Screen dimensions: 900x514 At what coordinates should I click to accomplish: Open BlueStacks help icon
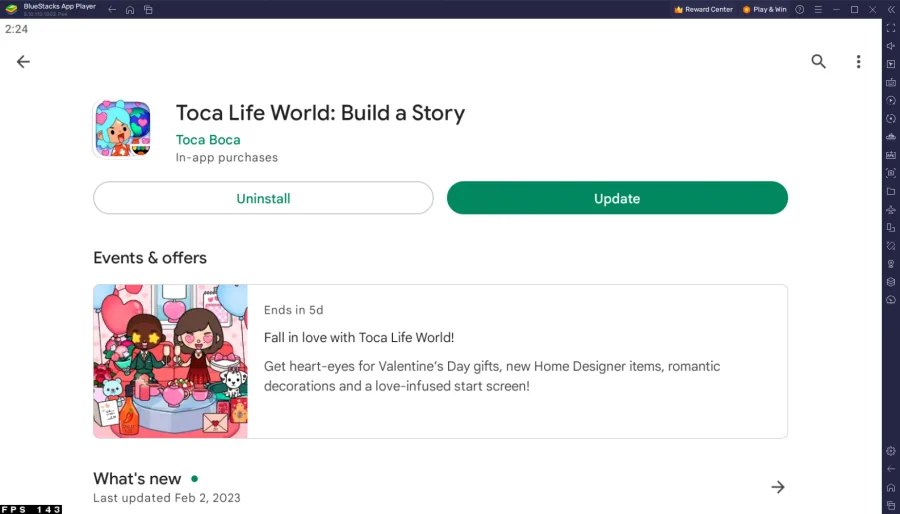tap(800, 10)
